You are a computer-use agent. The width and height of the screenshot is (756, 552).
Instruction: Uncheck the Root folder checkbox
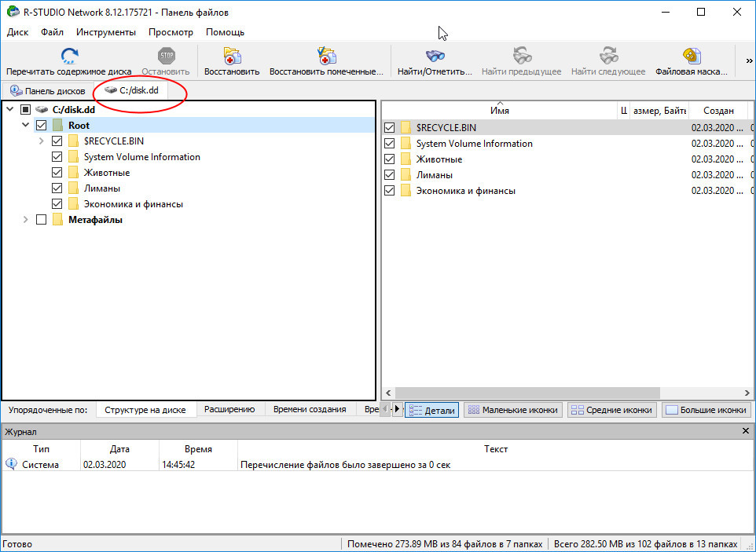point(42,125)
